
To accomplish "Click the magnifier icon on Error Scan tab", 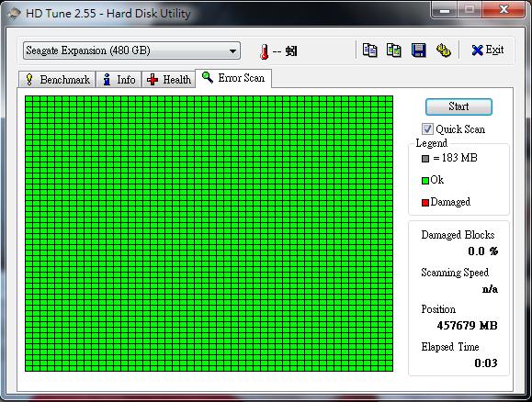I will pos(208,77).
